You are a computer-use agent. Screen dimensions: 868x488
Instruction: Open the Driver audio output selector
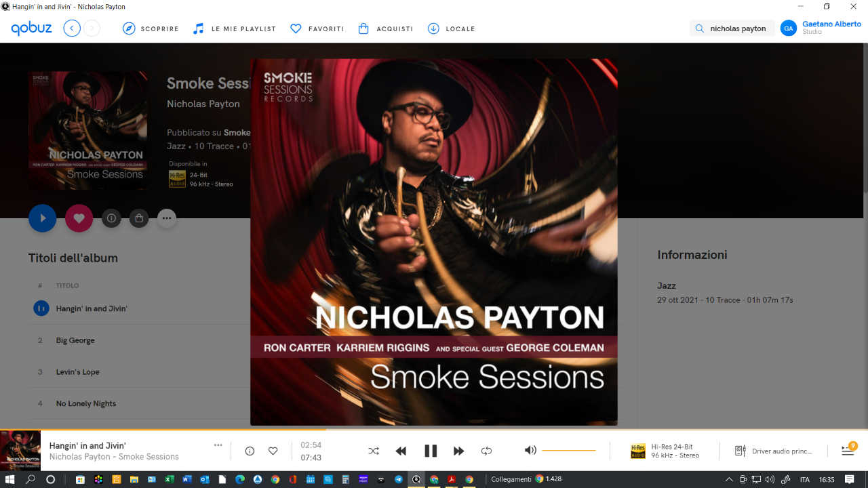click(774, 451)
